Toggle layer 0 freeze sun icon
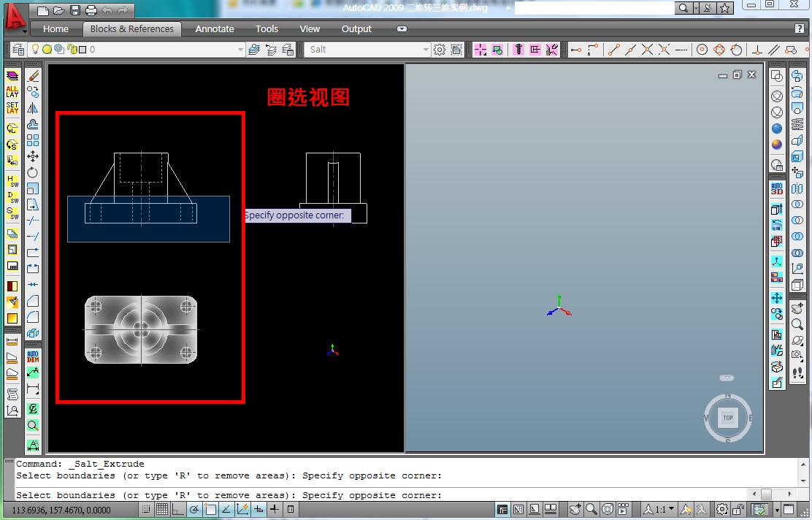The image size is (812, 520). 47,49
